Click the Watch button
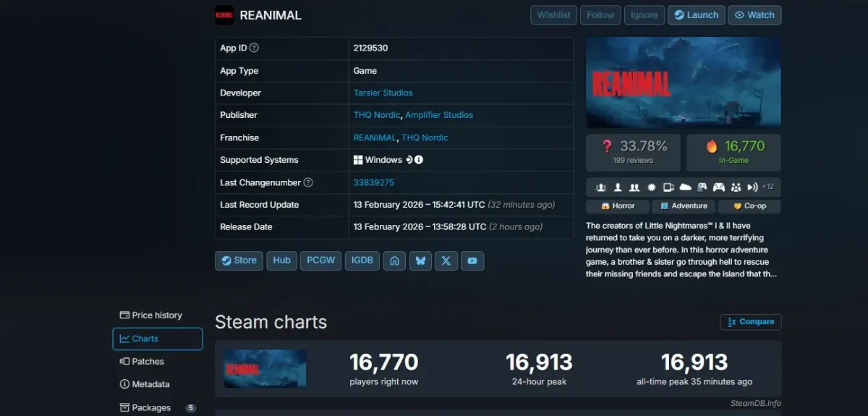This screenshot has height=416, width=868. click(x=754, y=15)
